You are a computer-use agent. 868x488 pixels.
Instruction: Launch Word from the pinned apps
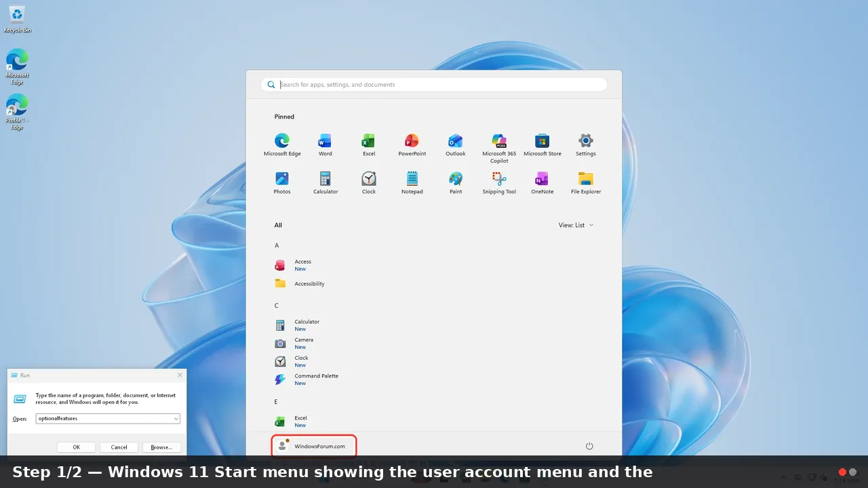click(x=325, y=145)
